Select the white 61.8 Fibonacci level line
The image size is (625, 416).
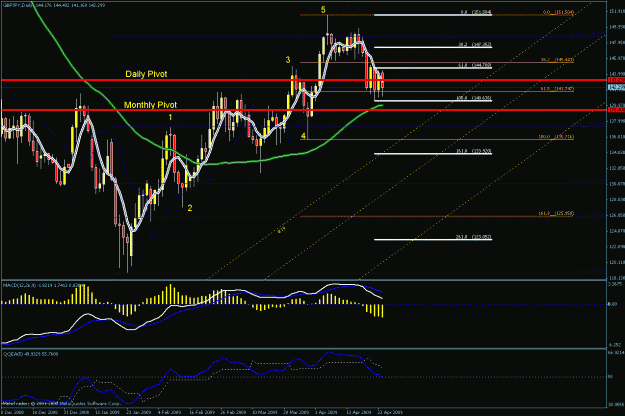pos(433,68)
